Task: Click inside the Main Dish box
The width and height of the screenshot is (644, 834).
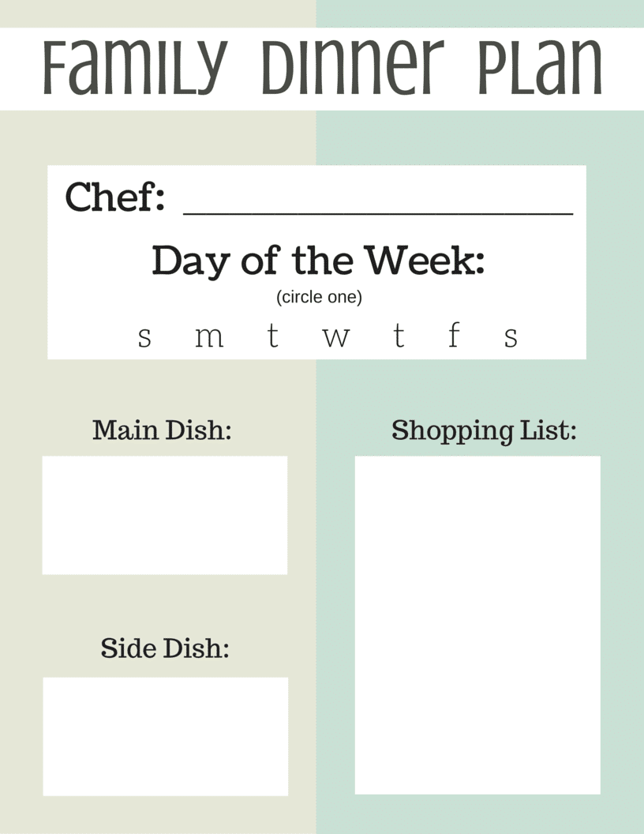Action: pos(165,515)
